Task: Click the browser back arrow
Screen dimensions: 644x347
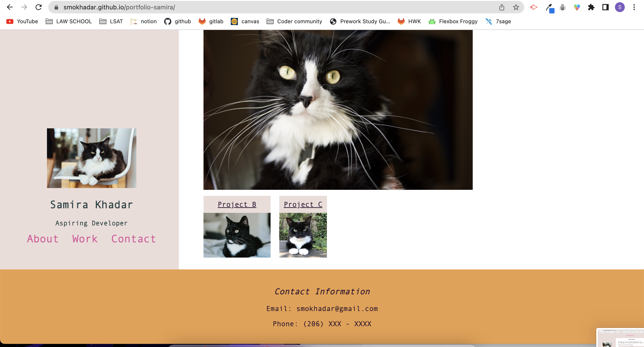Action: 10,7
